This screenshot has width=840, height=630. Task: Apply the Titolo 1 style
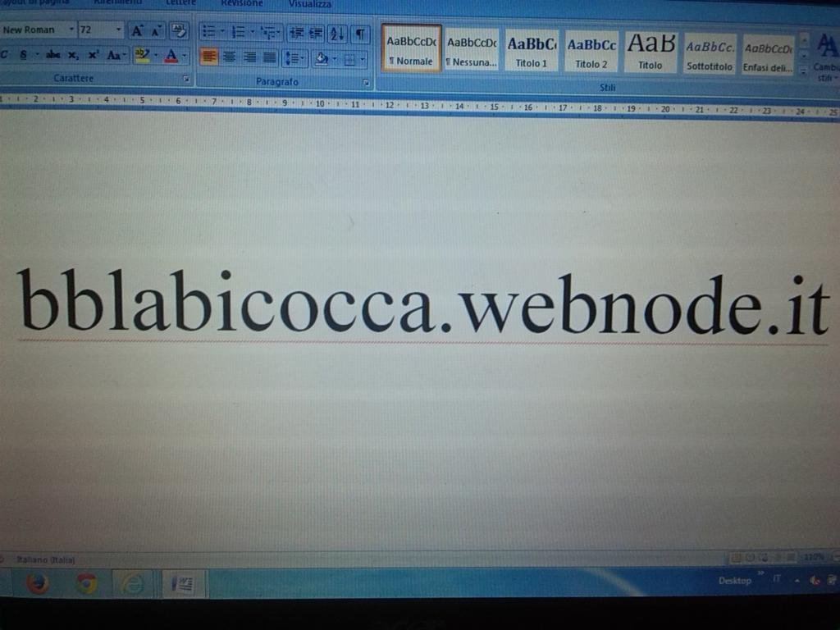coord(532,51)
